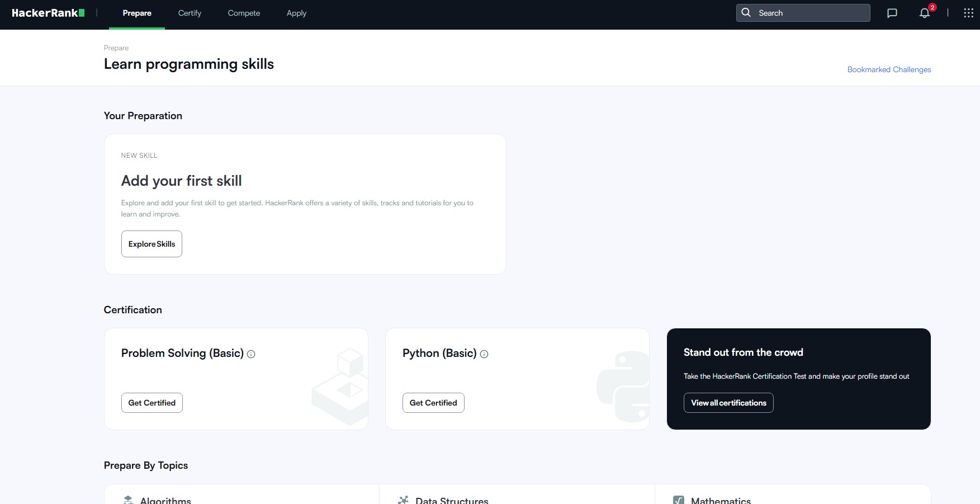The width and height of the screenshot is (980, 504).
Task: Click the search magnifier icon
Action: pyautogui.click(x=746, y=12)
